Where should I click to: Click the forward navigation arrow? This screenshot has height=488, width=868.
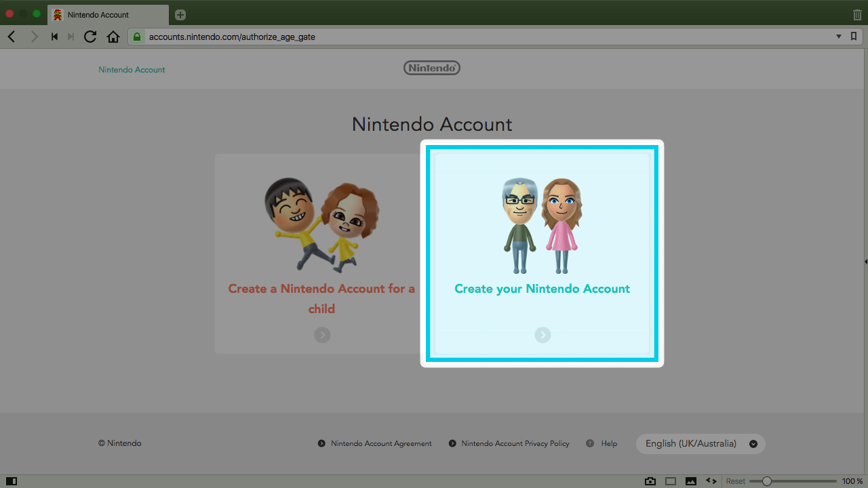click(34, 37)
